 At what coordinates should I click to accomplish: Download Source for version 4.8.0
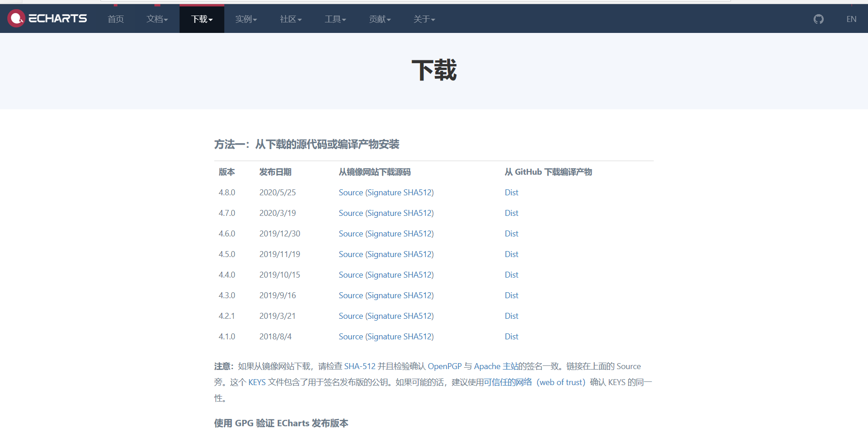(351, 192)
